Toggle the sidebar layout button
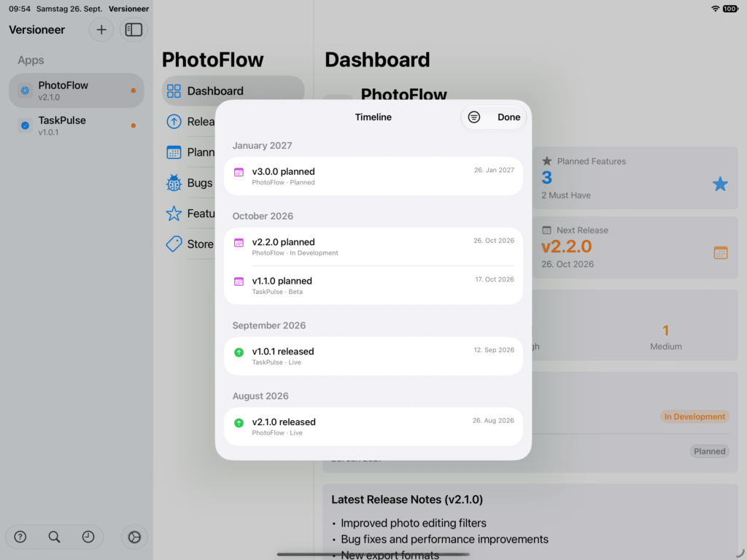 (133, 29)
